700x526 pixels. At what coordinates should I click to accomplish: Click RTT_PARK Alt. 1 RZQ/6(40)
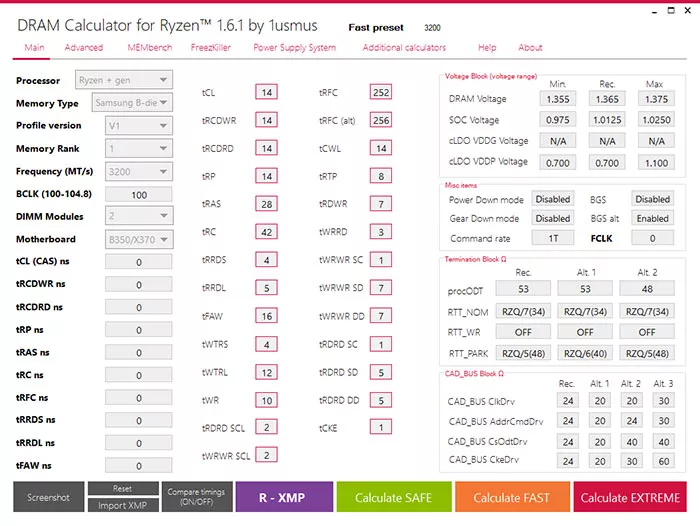pyautogui.click(x=585, y=353)
